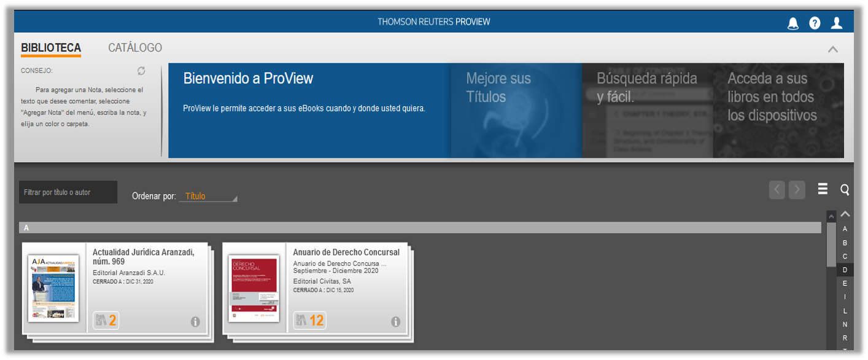Switch to the Biblioteca tab
The width and height of the screenshot is (868, 360).
(x=51, y=48)
